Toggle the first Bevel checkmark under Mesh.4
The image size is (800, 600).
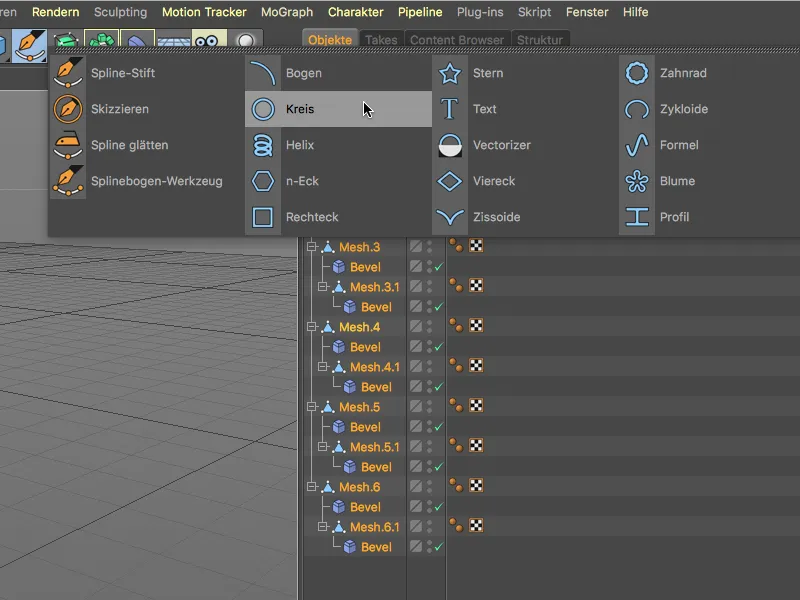(439, 347)
